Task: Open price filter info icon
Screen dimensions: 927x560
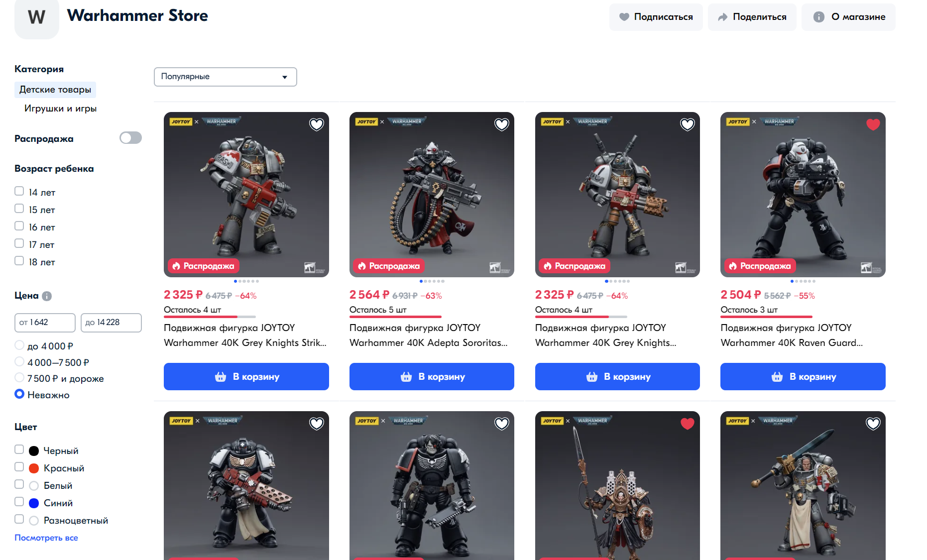Action: click(47, 296)
